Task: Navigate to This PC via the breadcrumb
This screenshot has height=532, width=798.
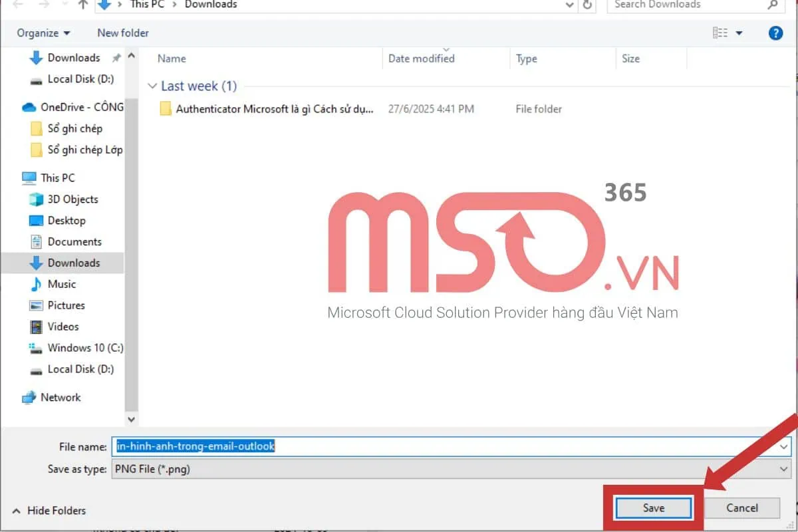Action: (146, 5)
